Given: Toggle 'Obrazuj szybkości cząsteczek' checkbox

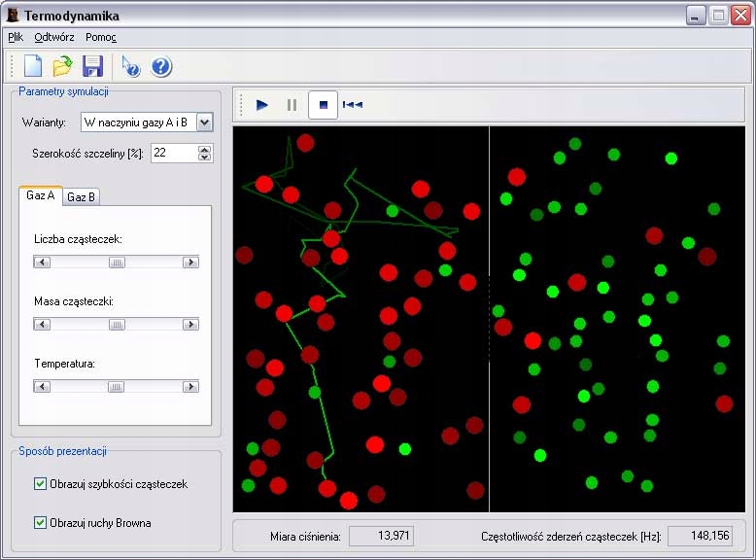Looking at the screenshot, I should pyautogui.click(x=41, y=483).
